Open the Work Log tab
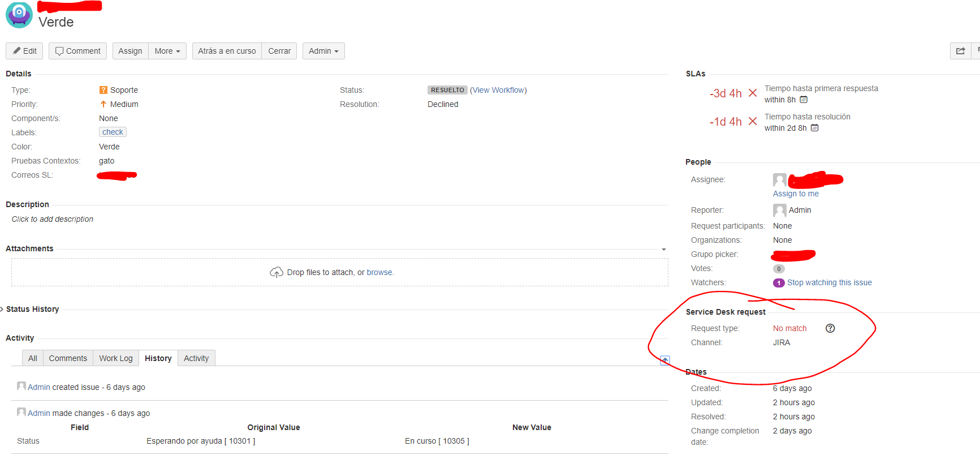This screenshot has height=455, width=980. [x=116, y=358]
